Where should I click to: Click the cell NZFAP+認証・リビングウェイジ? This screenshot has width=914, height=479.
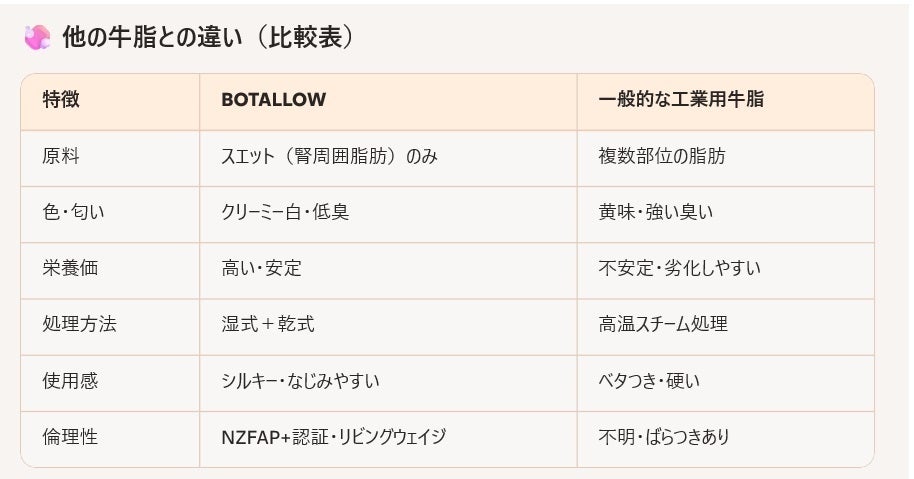point(333,437)
